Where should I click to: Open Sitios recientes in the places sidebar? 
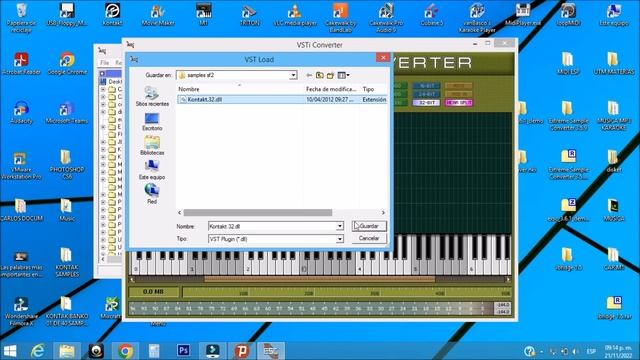point(152,96)
